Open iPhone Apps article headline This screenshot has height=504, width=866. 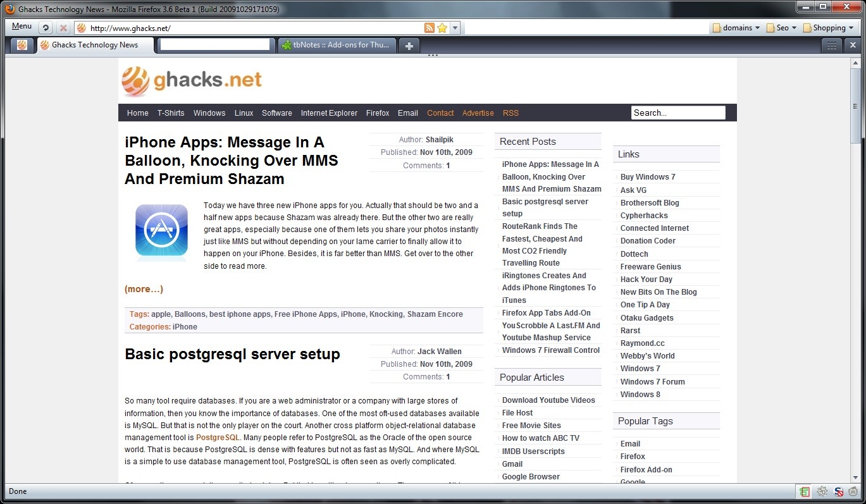pos(232,161)
